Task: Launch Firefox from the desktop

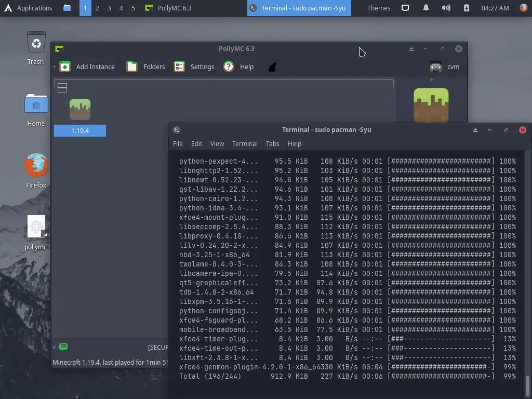Action: [x=36, y=170]
